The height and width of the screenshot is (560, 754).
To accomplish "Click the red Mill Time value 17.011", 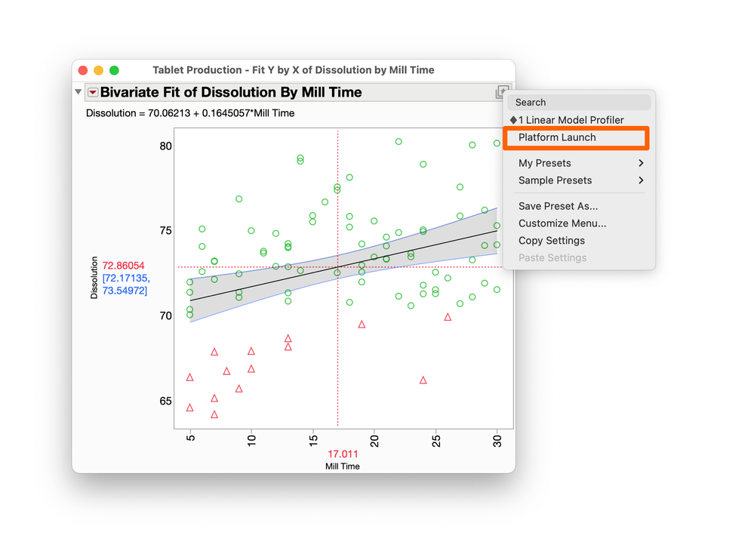I will click(x=343, y=454).
